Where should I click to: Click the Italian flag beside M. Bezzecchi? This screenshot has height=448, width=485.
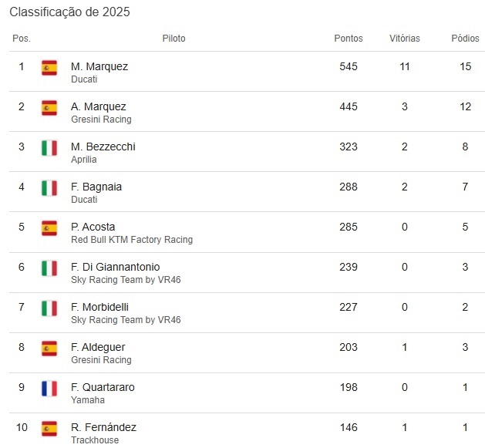[x=49, y=148]
